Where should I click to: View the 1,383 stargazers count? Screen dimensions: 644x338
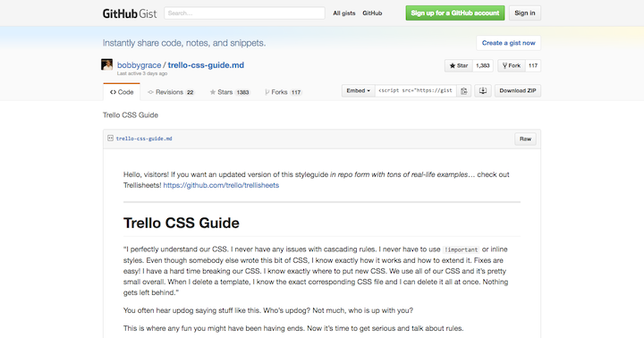483,65
